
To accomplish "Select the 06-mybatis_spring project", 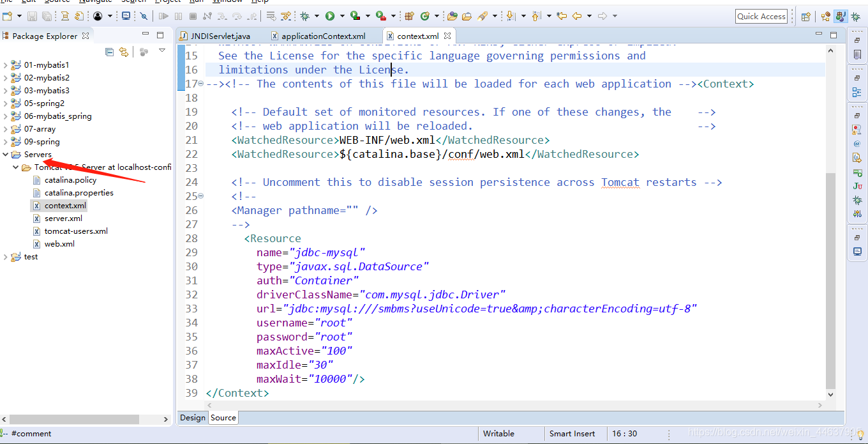I will pos(57,116).
